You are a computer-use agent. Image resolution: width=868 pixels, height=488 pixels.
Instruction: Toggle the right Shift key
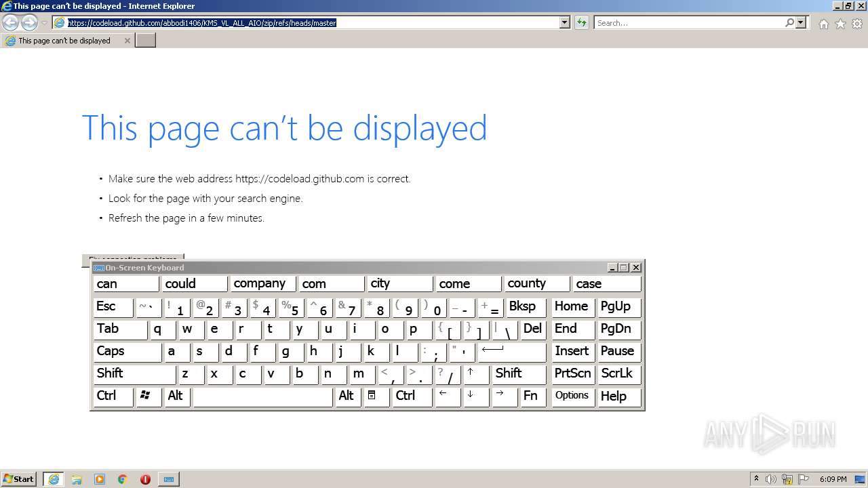(519, 374)
